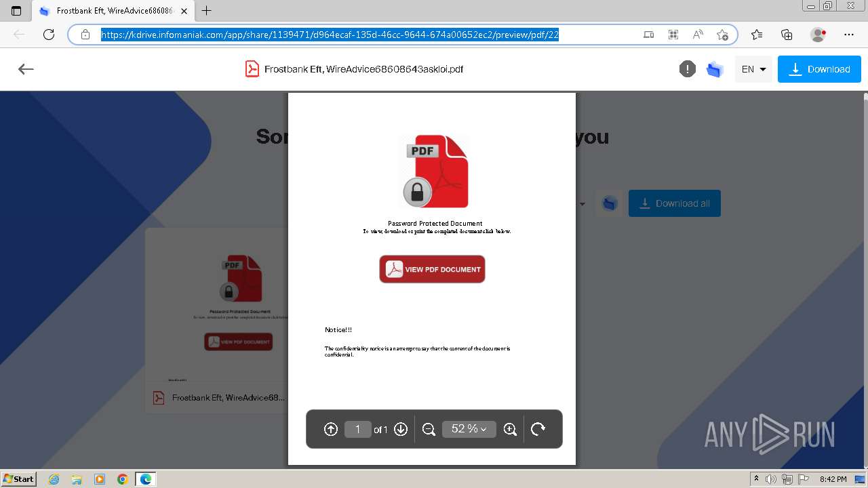This screenshot has height=488, width=868.
Task: Go to next page with down arrow
Action: click(x=401, y=429)
